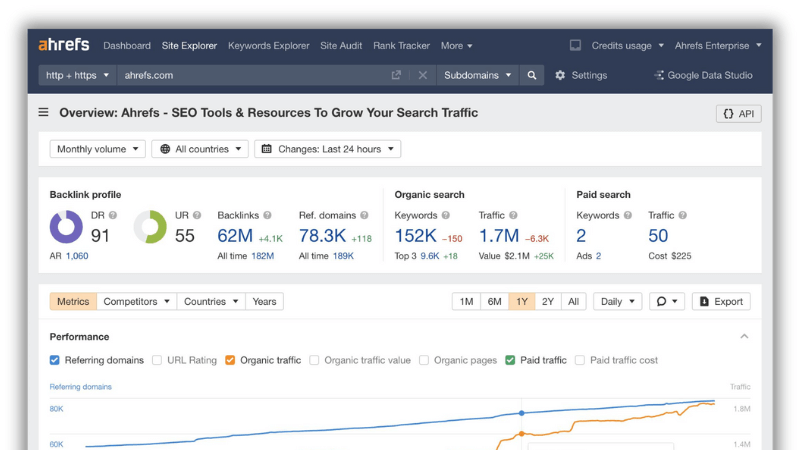The width and height of the screenshot is (800, 450).
Task: Click the ahrefs.com URL input field
Action: click(x=253, y=76)
